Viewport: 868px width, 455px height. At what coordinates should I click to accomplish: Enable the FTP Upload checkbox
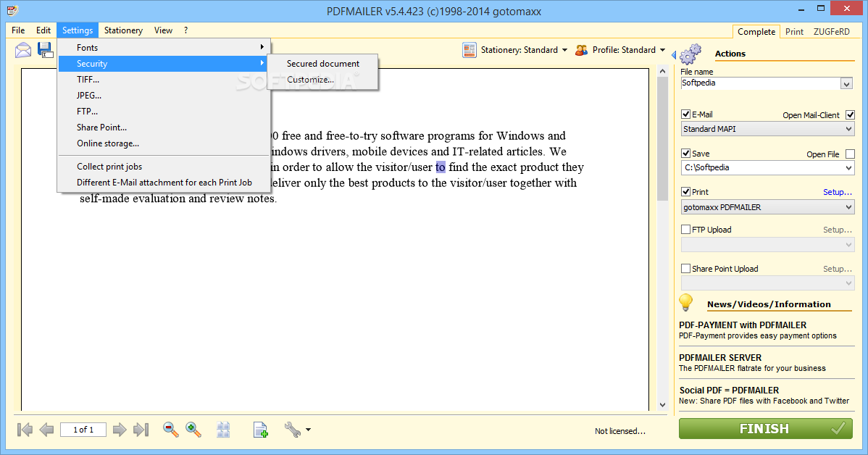pos(686,229)
